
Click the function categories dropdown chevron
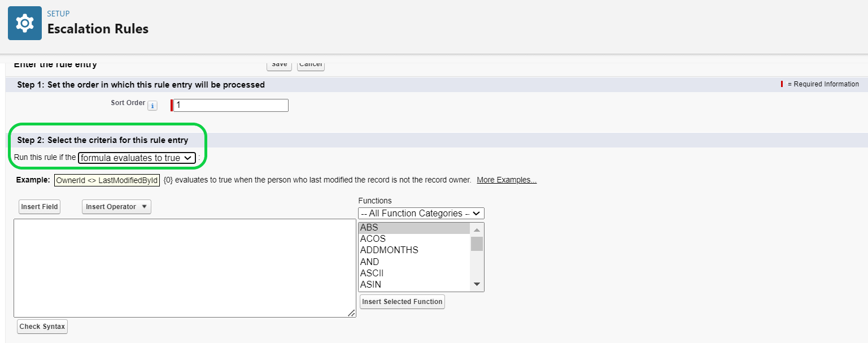coord(477,213)
